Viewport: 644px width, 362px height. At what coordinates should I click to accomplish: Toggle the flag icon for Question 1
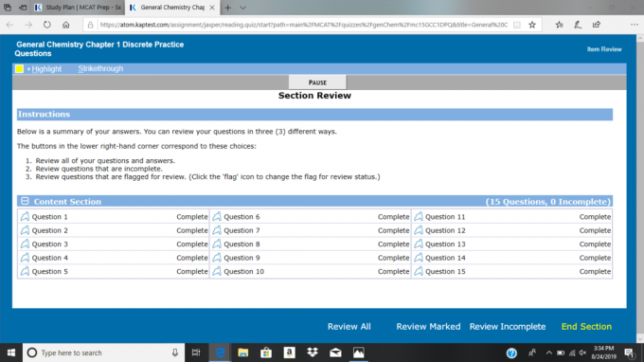pos(25,216)
